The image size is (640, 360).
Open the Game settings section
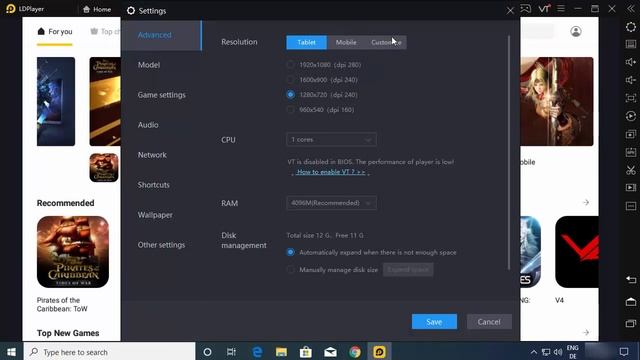pos(161,95)
